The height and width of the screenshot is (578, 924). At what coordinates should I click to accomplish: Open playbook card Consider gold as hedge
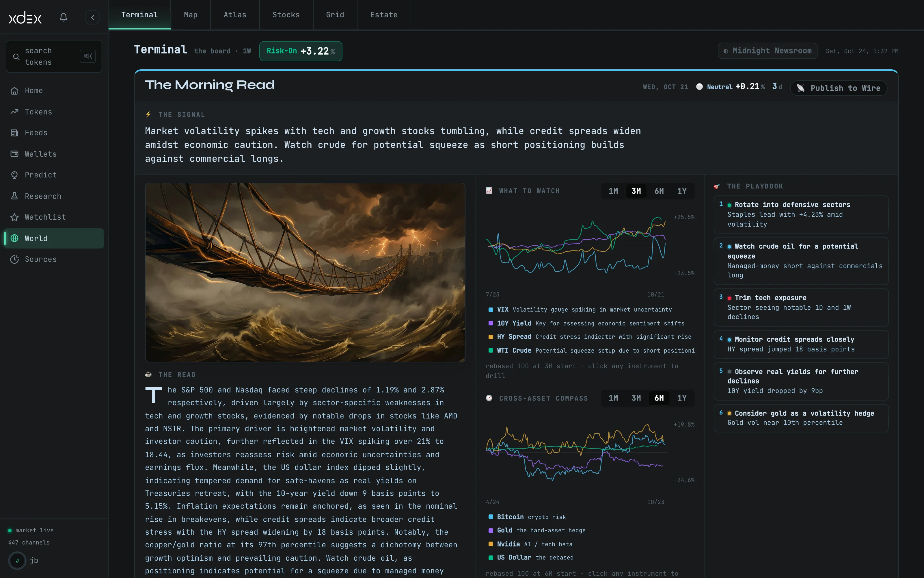[x=801, y=418]
